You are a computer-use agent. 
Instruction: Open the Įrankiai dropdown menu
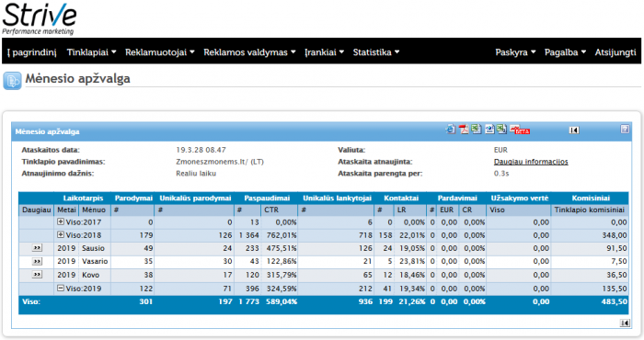pos(324,52)
